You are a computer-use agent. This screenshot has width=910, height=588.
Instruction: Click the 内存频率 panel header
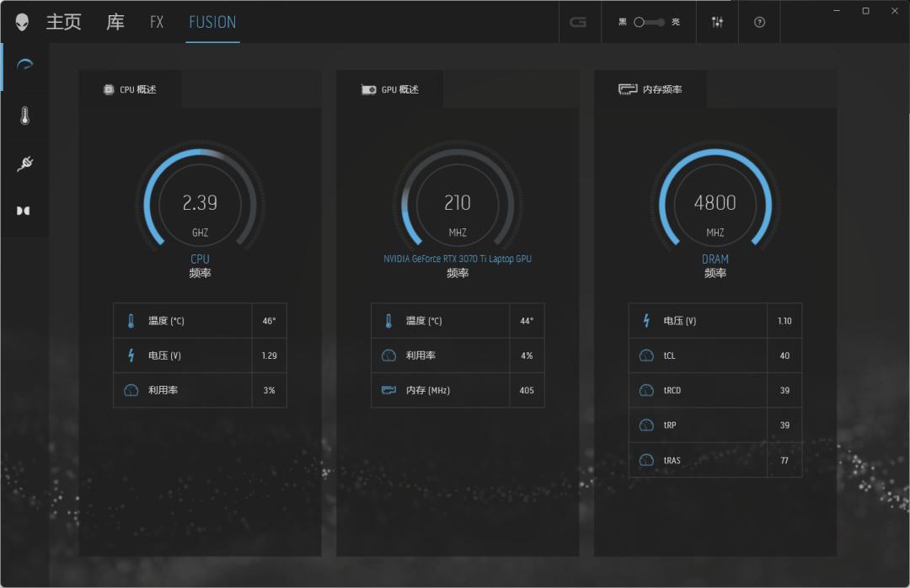(x=650, y=89)
